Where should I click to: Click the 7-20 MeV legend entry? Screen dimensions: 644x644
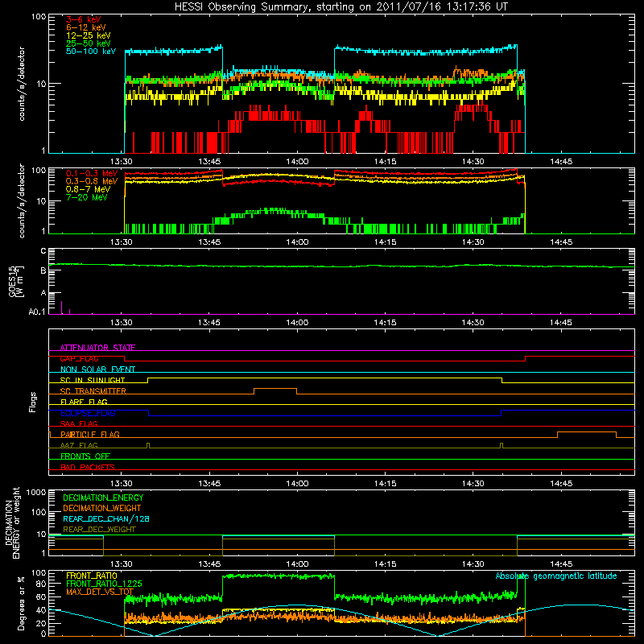click(x=87, y=197)
